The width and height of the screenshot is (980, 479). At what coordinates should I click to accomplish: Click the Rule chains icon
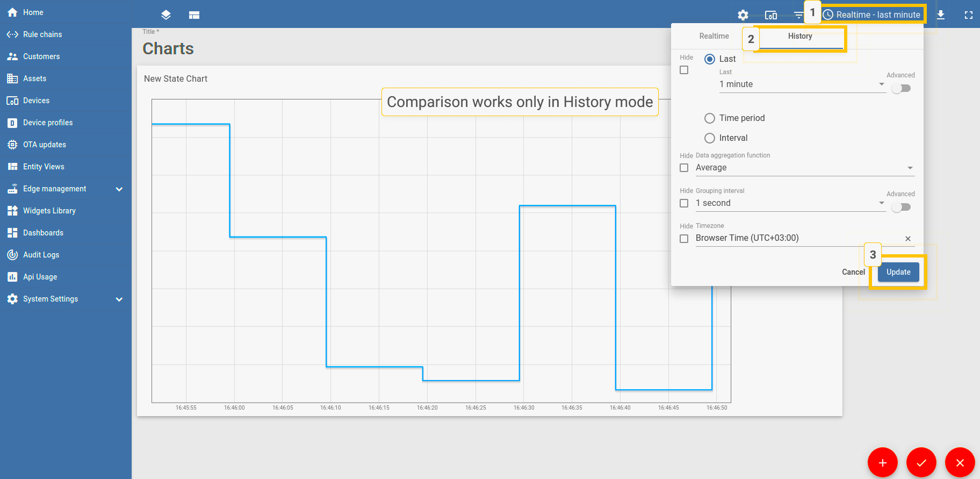pyautogui.click(x=12, y=34)
